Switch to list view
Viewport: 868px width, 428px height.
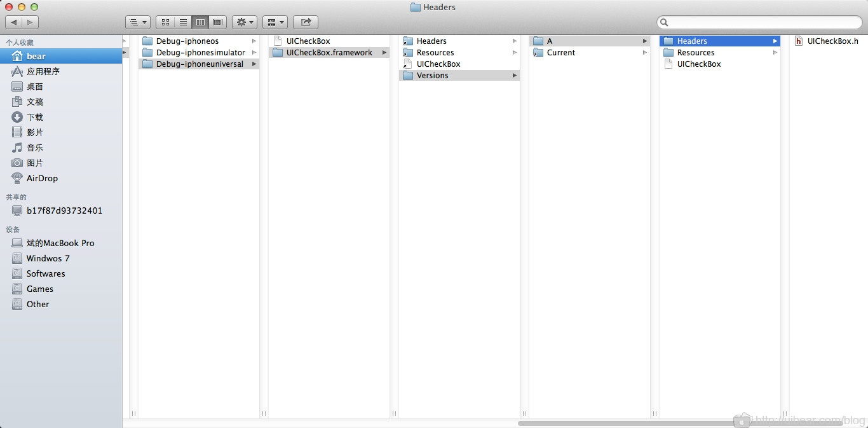(183, 22)
